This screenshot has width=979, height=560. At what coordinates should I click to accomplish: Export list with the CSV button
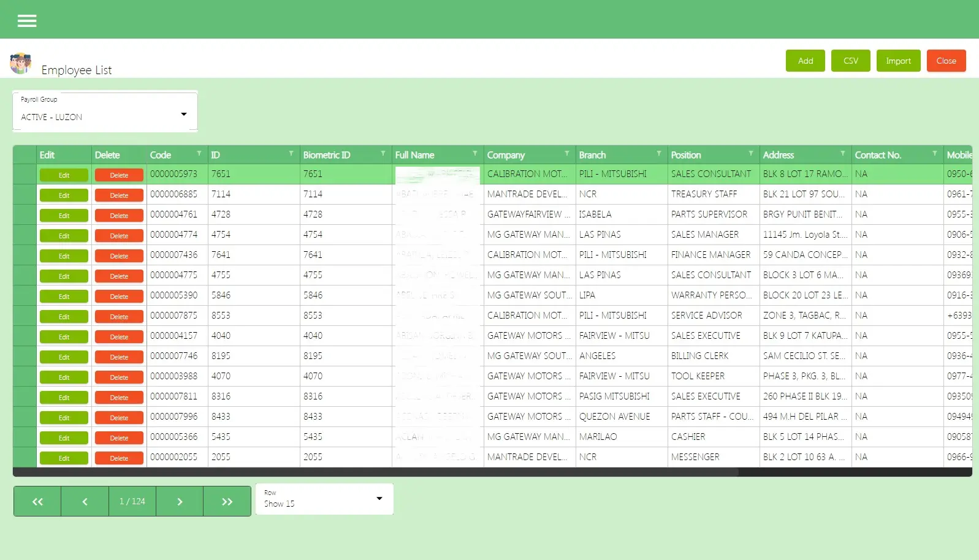(x=850, y=61)
